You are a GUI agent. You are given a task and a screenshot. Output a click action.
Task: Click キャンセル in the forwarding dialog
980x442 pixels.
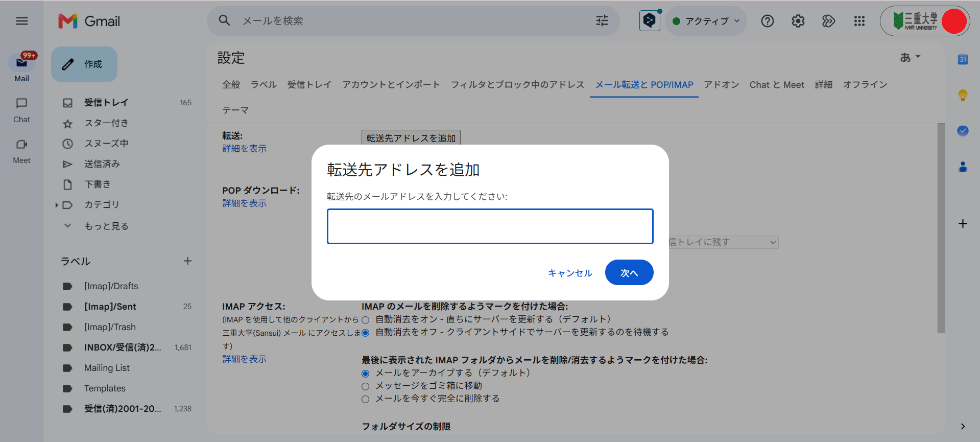(570, 273)
